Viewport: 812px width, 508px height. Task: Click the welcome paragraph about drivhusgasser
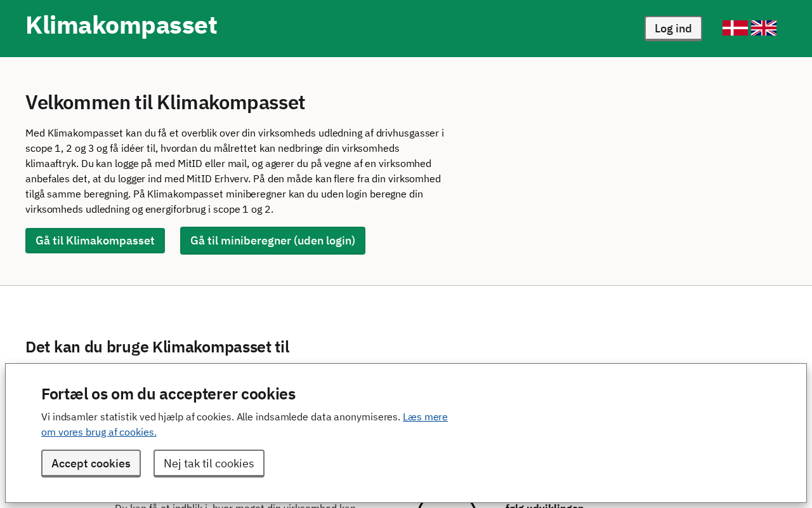pos(235,171)
